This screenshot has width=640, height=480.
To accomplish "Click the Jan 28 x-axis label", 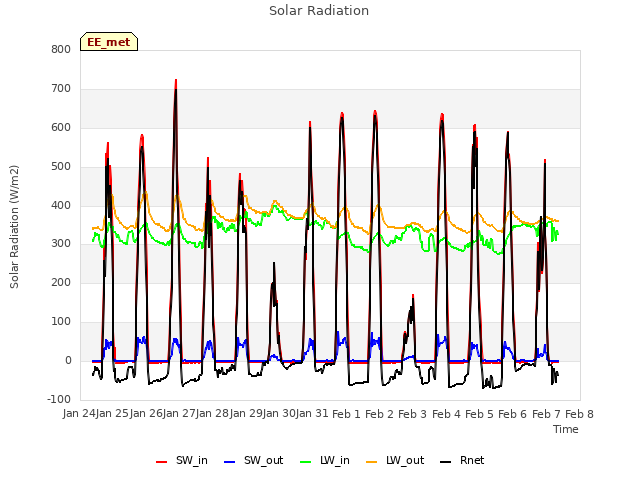I will [x=213, y=414].
